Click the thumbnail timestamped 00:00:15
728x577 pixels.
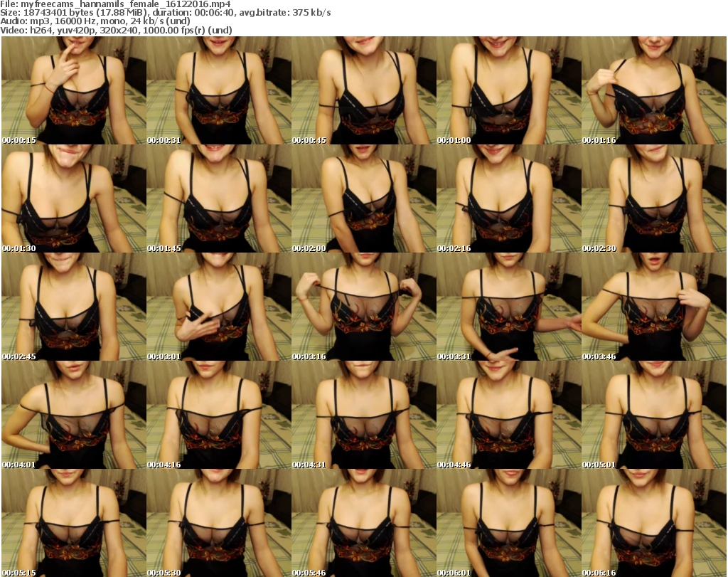click(74, 90)
